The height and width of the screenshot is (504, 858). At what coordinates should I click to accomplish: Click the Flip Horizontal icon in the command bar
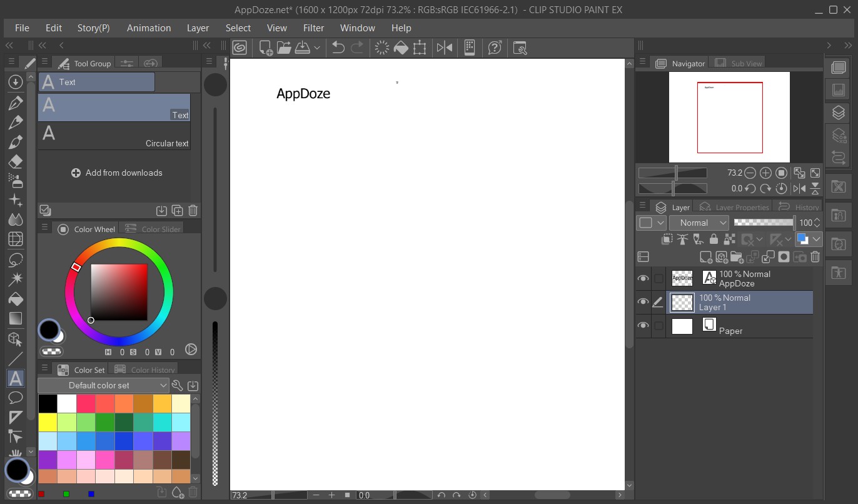pyautogui.click(x=445, y=48)
